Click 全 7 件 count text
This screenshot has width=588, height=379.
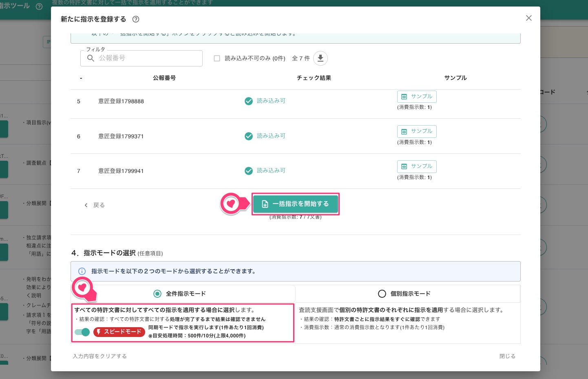pyautogui.click(x=301, y=58)
